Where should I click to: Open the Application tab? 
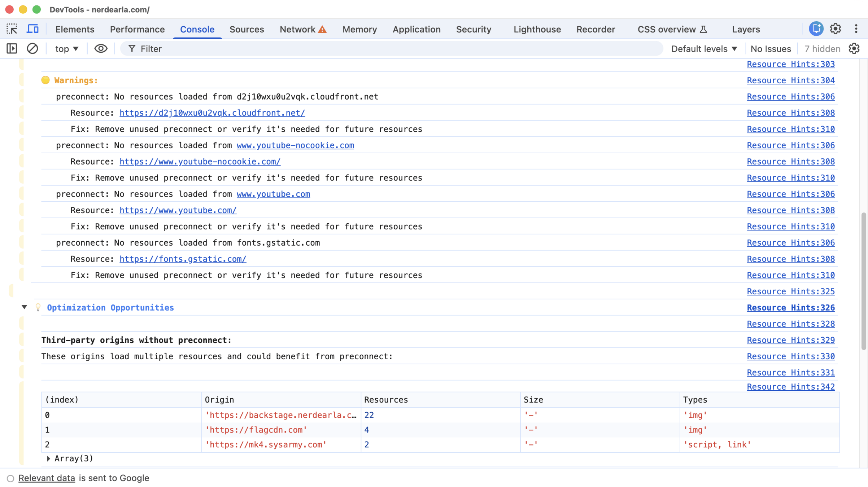pyautogui.click(x=416, y=29)
